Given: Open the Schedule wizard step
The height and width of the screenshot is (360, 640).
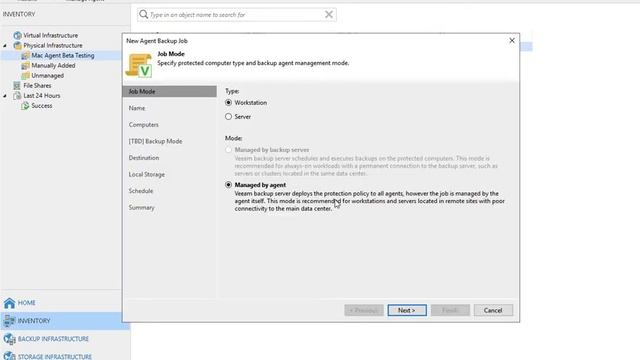Looking at the screenshot, I should coord(141,191).
